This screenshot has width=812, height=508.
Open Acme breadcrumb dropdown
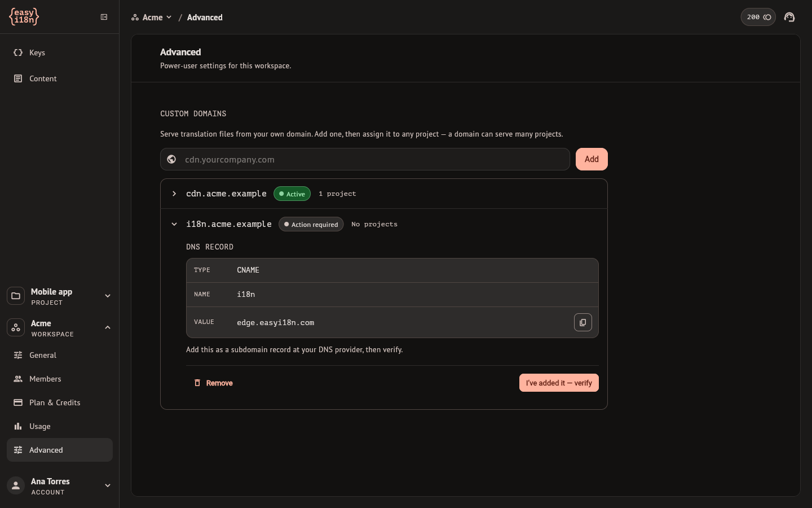click(x=151, y=17)
